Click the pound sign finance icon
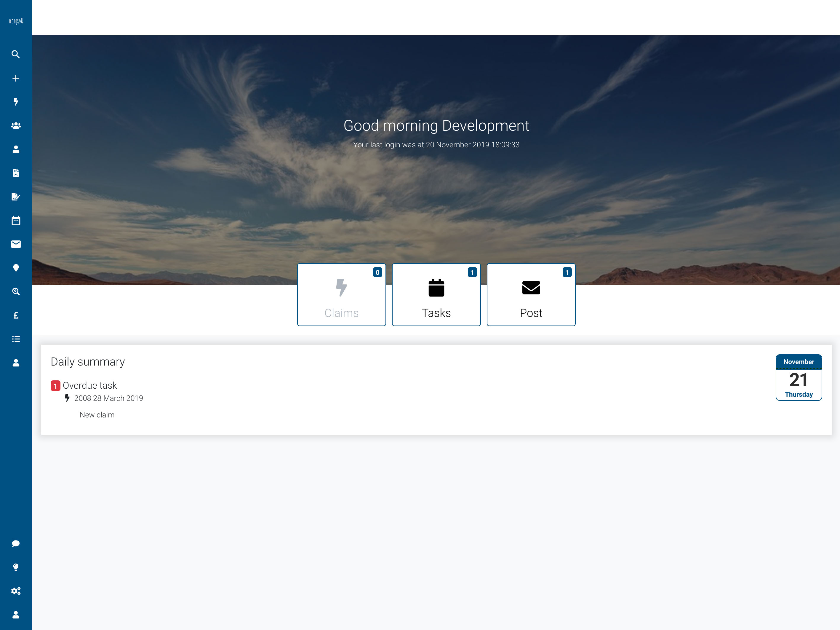The image size is (840, 630). coord(16,315)
